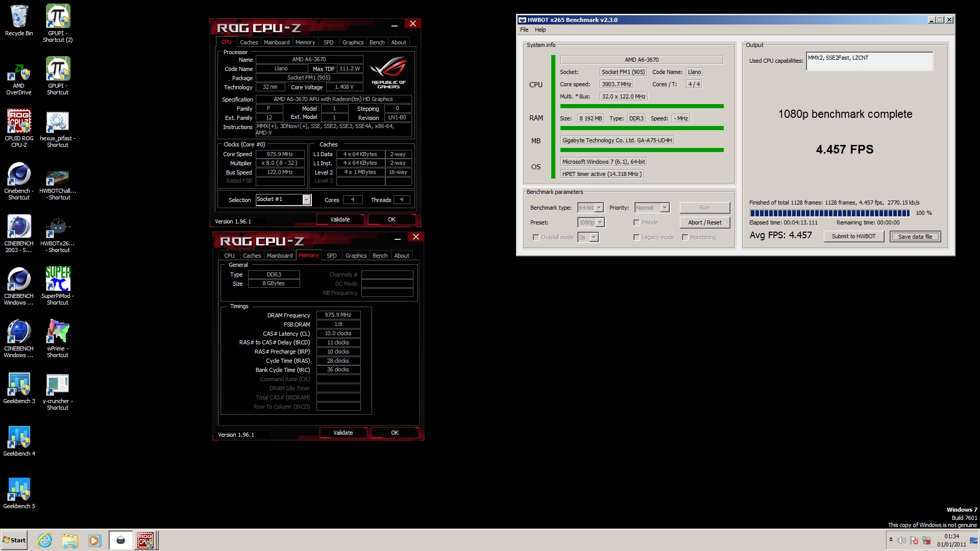Open the Geekbench 4 desktop icon
Screen dimensions: 980x551
[x=19, y=440]
